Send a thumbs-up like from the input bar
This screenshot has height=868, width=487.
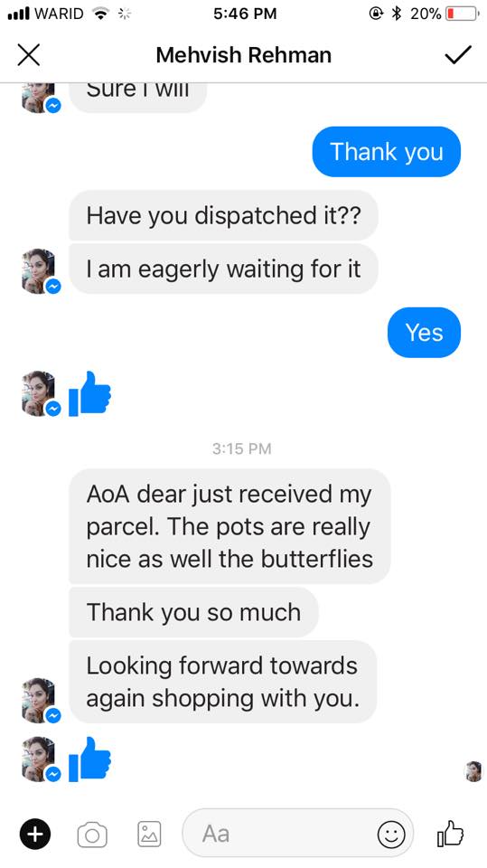point(450,833)
